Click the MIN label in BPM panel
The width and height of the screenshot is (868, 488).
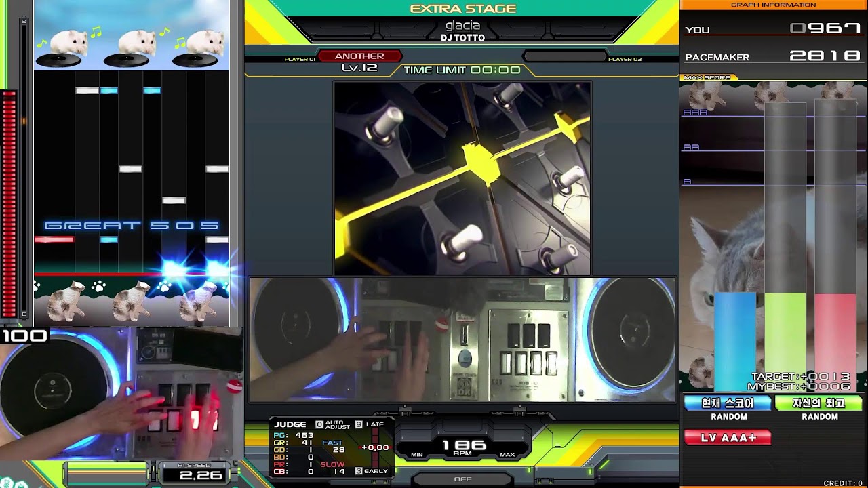tap(417, 455)
